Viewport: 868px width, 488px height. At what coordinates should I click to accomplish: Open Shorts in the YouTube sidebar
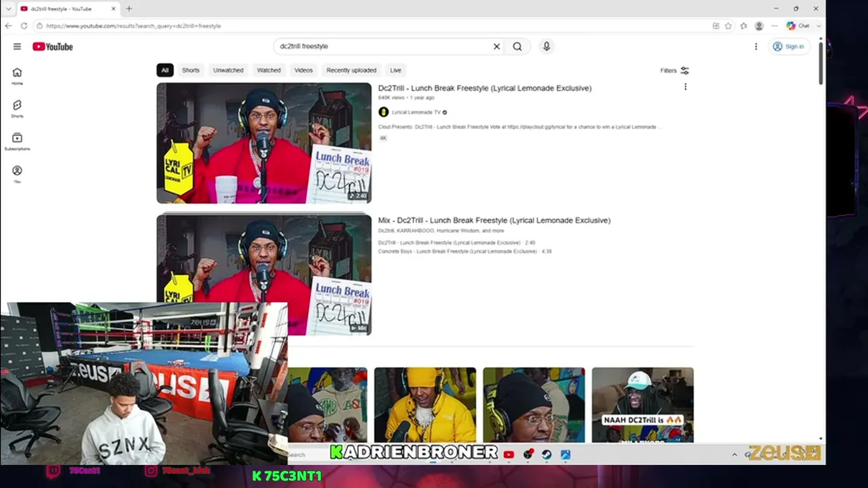17,108
